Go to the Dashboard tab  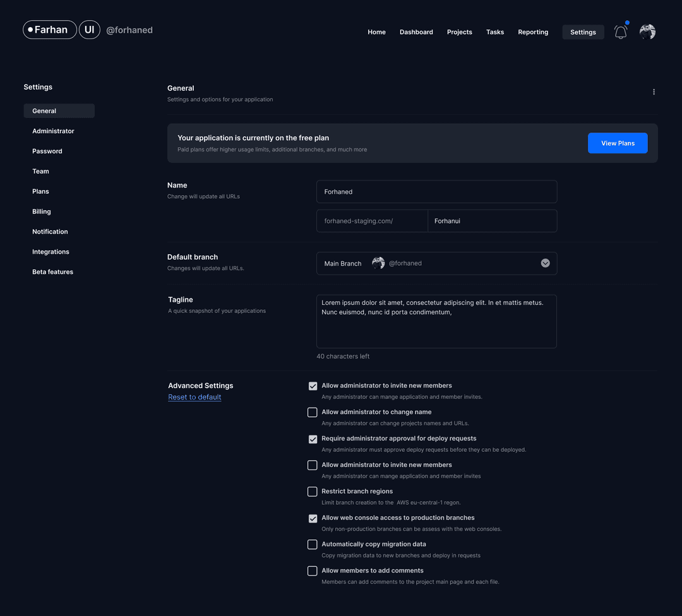416,32
